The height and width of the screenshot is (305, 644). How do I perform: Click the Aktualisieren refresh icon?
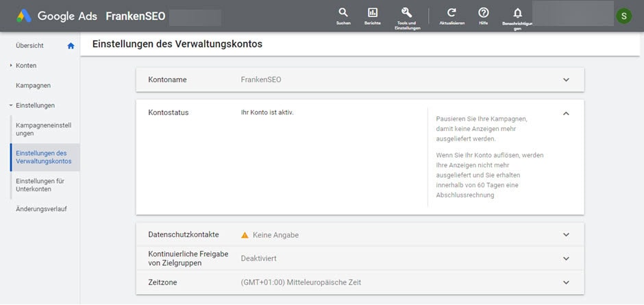click(x=451, y=13)
